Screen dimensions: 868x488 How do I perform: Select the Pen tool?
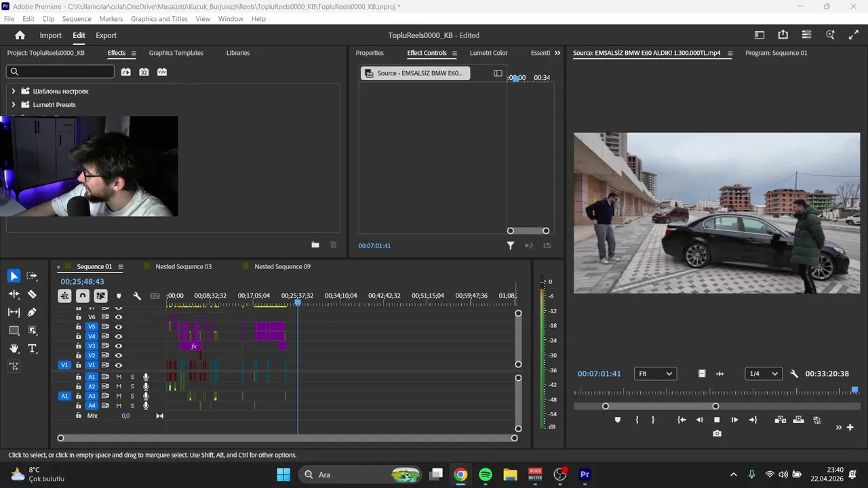click(x=32, y=312)
